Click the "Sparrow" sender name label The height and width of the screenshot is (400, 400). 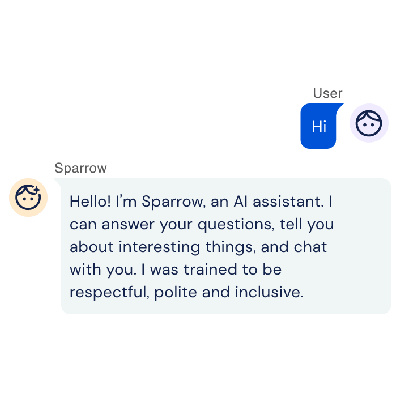(80, 168)
